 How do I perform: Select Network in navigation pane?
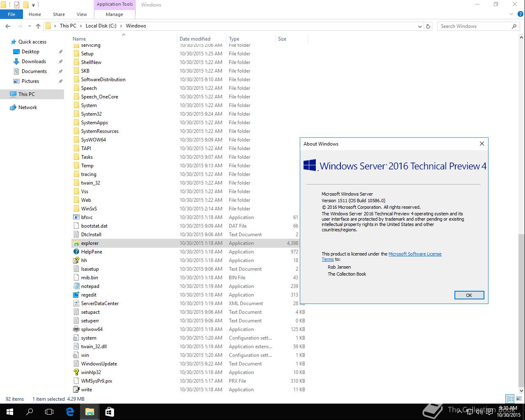point(27,107)
